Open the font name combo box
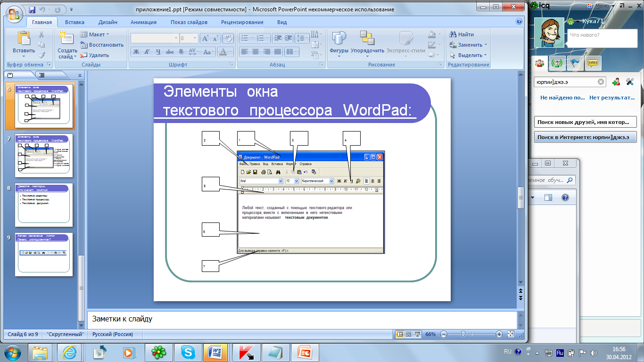Viewport: 644px width, 362px height. click(155, 38)
